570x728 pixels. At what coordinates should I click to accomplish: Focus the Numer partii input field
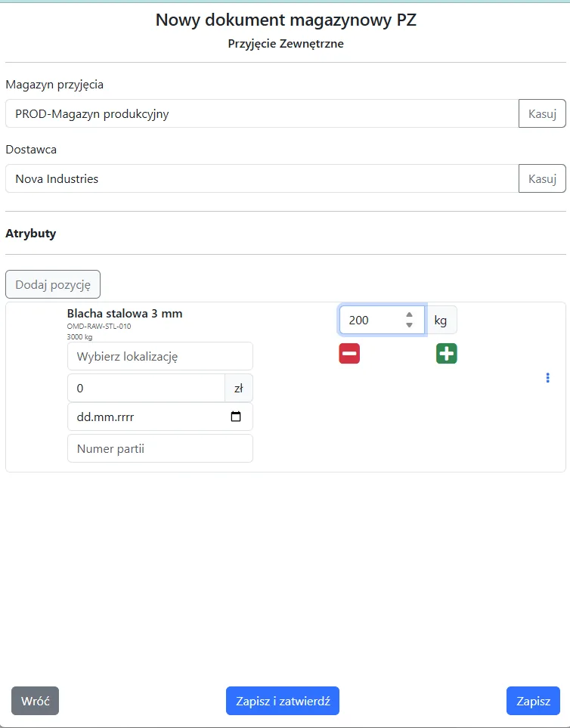pos(160,448)
